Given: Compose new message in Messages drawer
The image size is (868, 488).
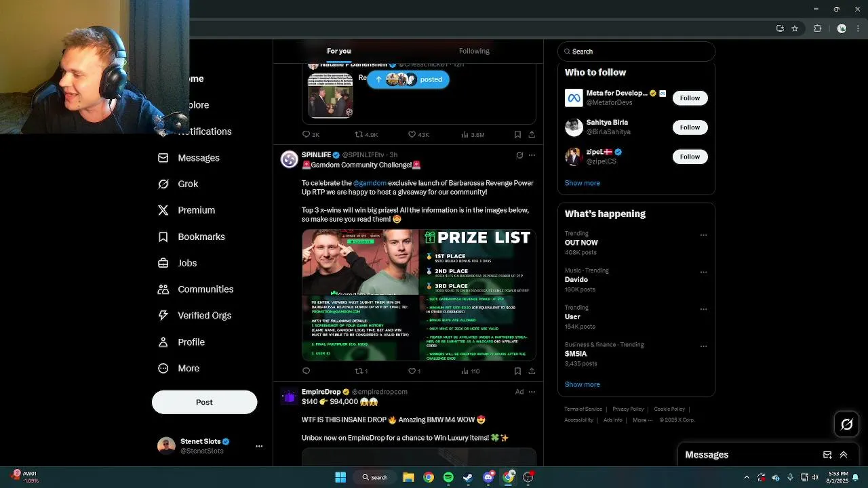Looking at the screenshot, I should pyautogui.click(x=827, y=455).
